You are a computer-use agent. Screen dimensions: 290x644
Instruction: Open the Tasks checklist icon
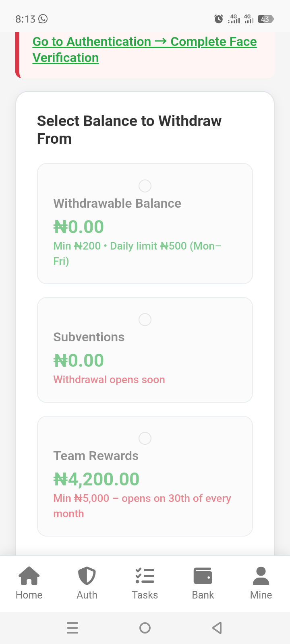pos(145,576)
